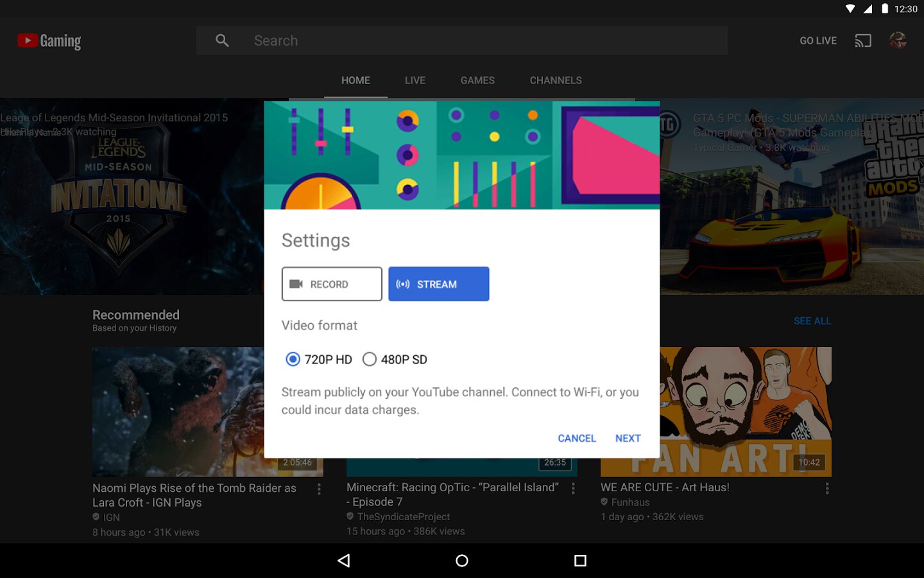Screen dimensions: 924x578
Task: Select the 720P HD radio button
Action: (293, 360)
